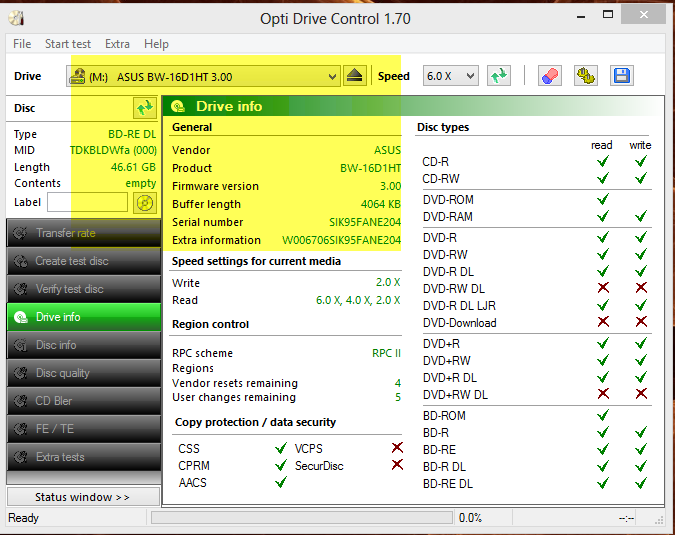Click the Serial number value SIK95FANE204
675x535 pixels.
click(365, 222)
